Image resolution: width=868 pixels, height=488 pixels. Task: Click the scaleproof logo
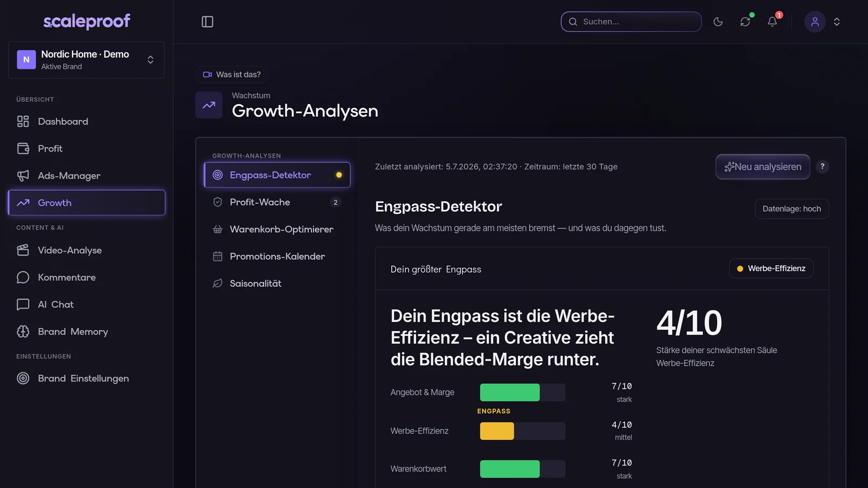point(87,21)
